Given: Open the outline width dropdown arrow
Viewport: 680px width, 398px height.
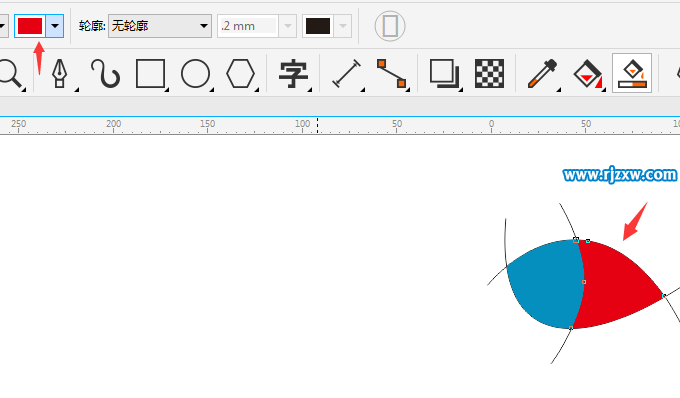Looking at the screenshot, I should coord(288,26).
